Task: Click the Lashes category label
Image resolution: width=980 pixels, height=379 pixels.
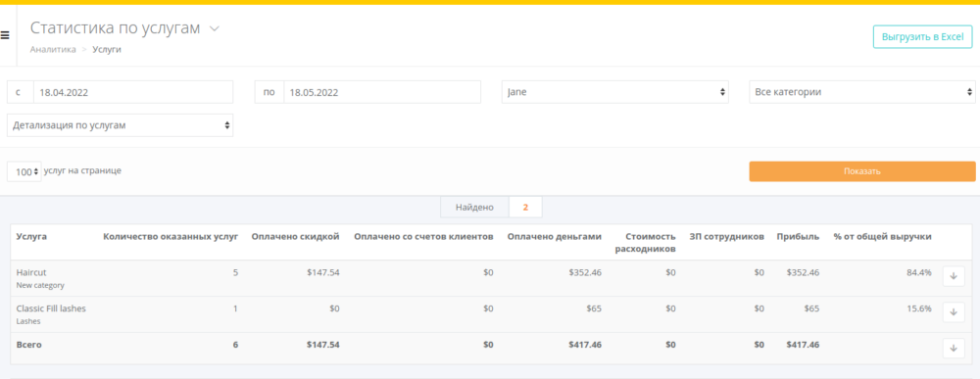Action: (x=27, y=321)
